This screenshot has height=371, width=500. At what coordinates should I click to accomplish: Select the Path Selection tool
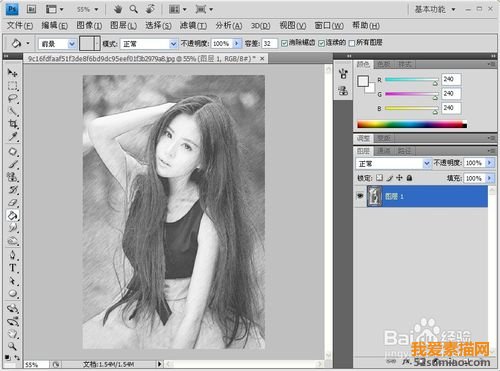(13, 281)
